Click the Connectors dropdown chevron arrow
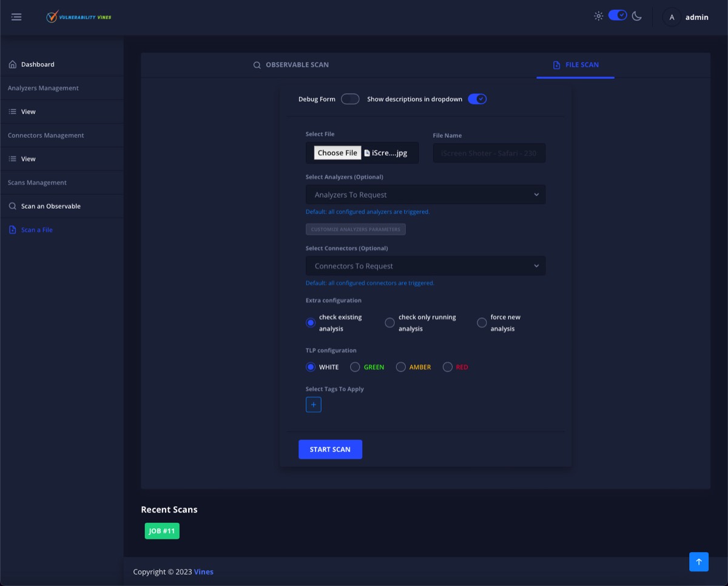 click(536, 266)
